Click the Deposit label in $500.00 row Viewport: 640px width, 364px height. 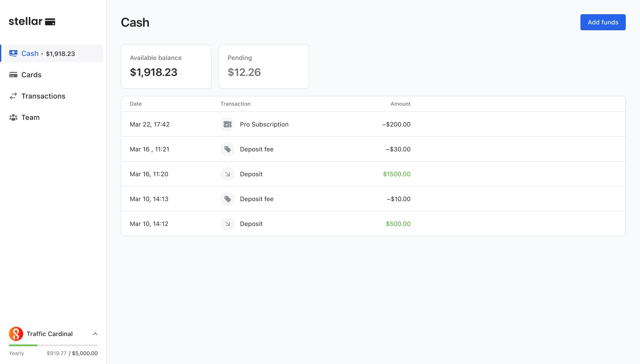click(x=251, y=224)
